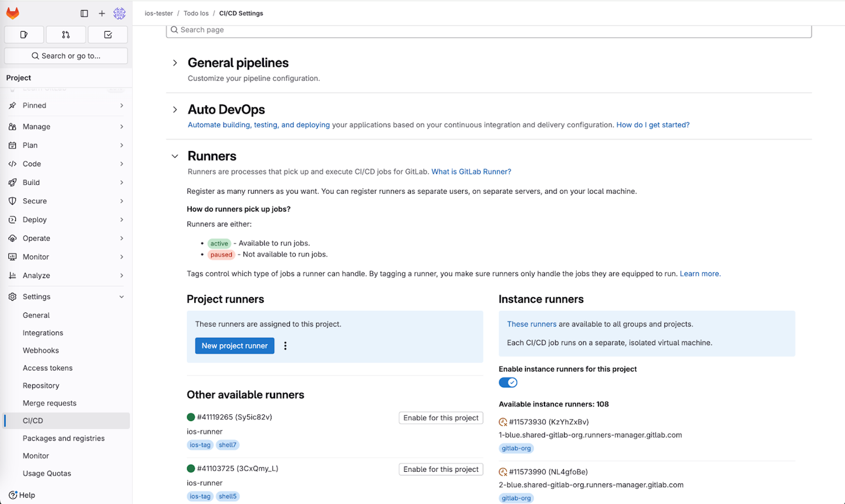
Task: Open Integrations settings page
Action: tap(67, 333)
